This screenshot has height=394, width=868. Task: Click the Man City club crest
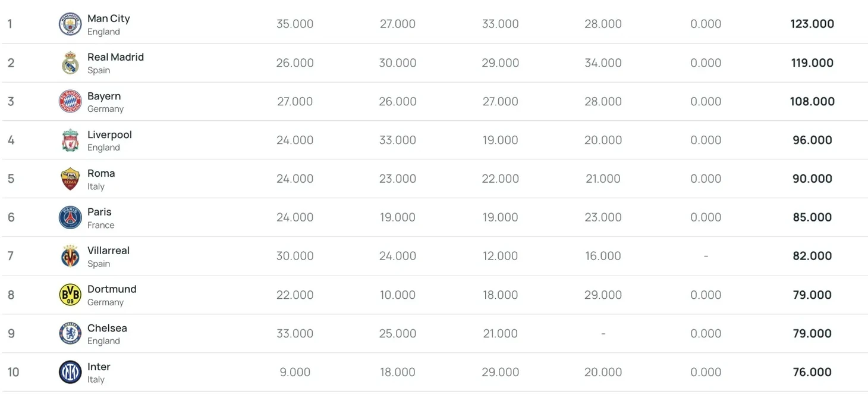[70, 24]
